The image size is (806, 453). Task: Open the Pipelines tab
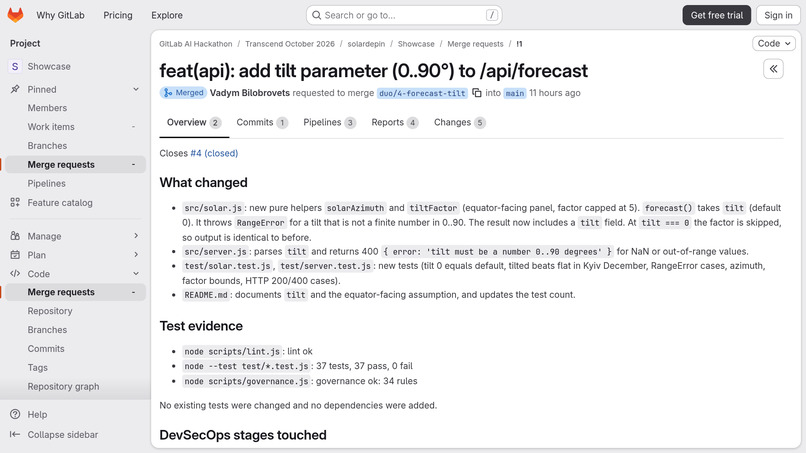[x=329, y=122]
